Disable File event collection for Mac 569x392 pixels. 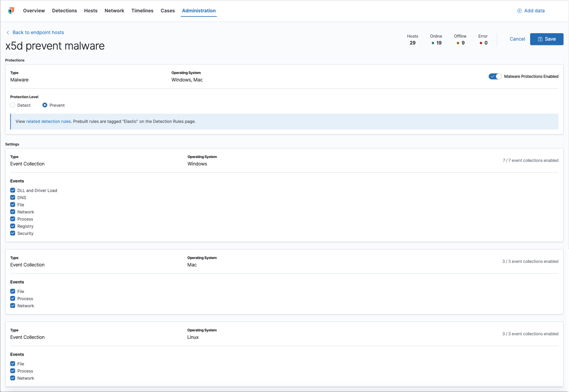click(x=13, y=291)
